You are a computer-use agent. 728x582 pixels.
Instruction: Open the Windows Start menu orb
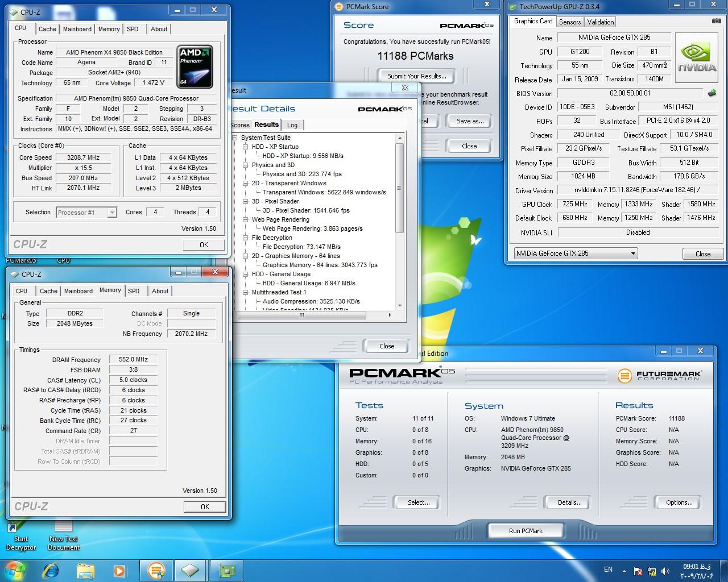[x=14, y=570]
